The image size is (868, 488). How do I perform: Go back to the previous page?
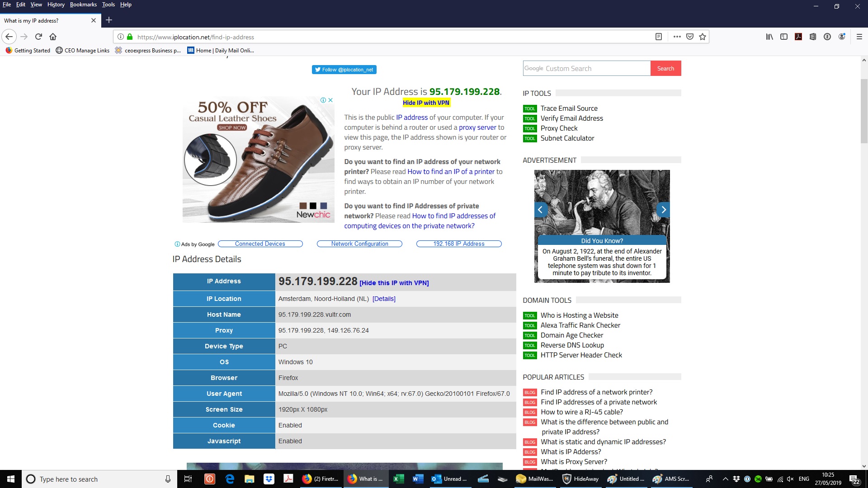[x=9, y=37]
